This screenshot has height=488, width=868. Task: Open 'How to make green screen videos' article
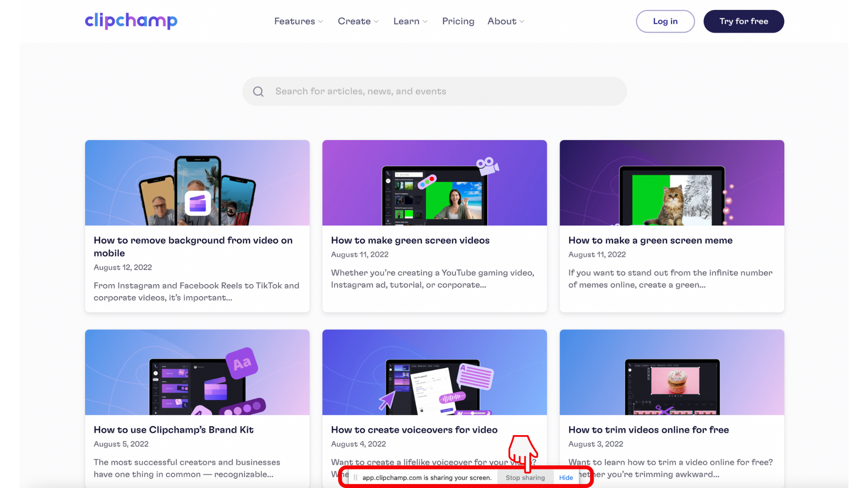coord(410,240)
